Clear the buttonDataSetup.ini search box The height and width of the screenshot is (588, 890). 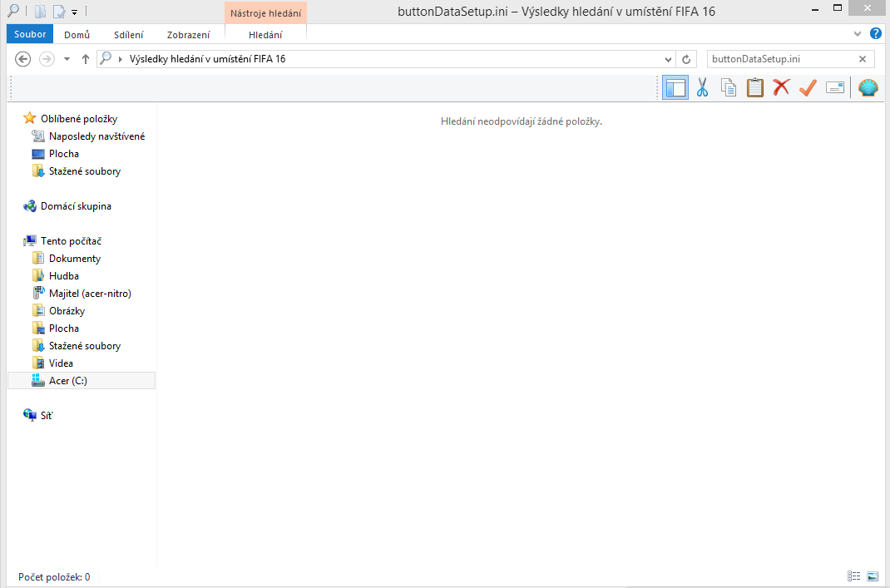(x=863, y=59)
